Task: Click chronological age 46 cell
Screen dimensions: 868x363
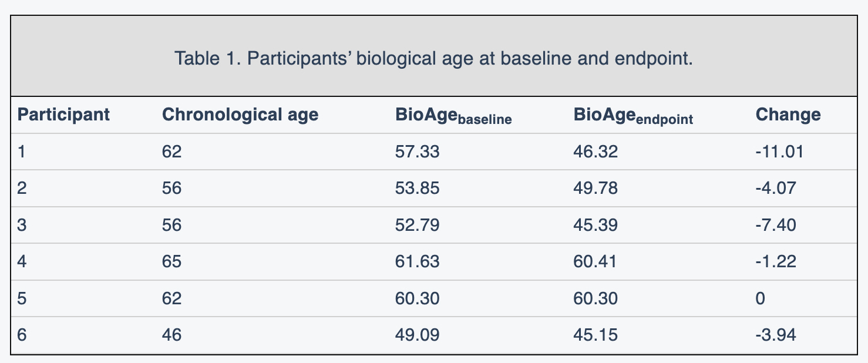Action: tap(172, 335)
